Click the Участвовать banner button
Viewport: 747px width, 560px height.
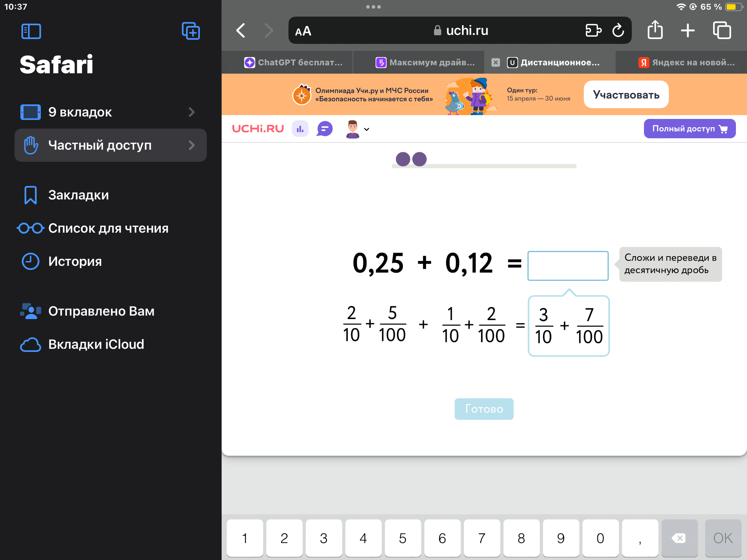click(x=626, y=94)
